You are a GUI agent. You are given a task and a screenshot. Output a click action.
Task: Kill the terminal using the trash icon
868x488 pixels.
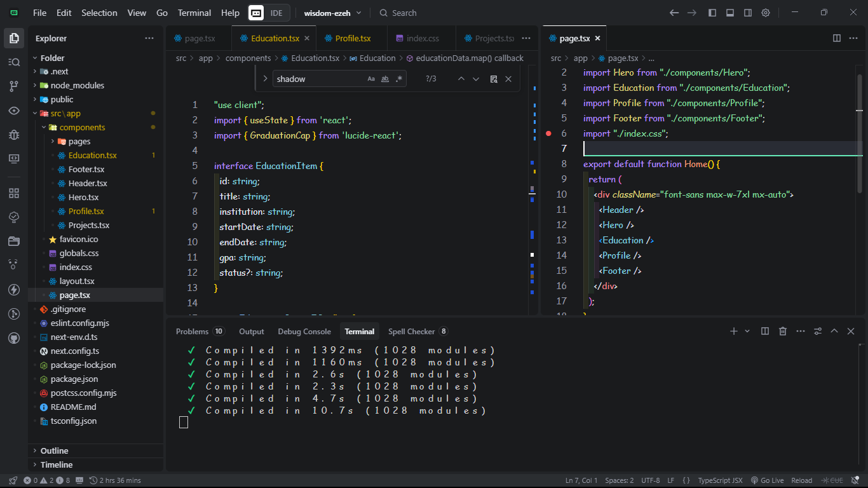(782, 331)
